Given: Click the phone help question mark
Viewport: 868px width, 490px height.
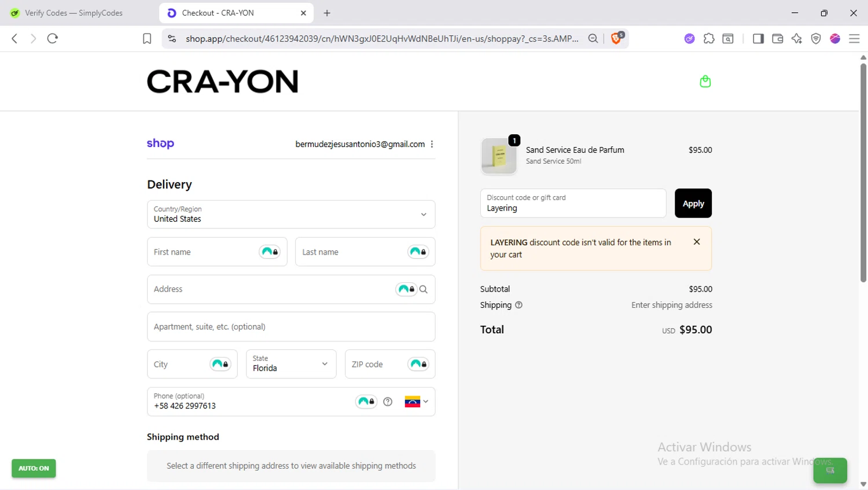Looking at the screenshot, I should (388, 401).
